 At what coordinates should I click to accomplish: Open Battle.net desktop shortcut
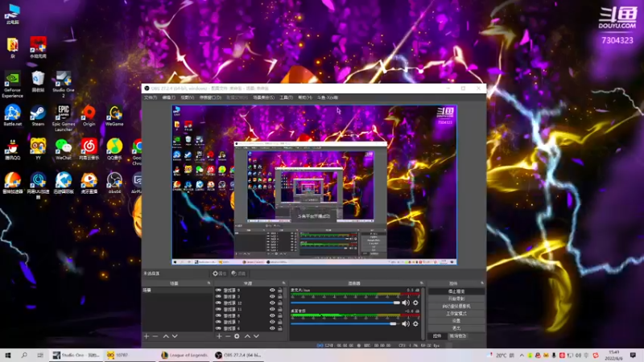click(x=12, y=116)
